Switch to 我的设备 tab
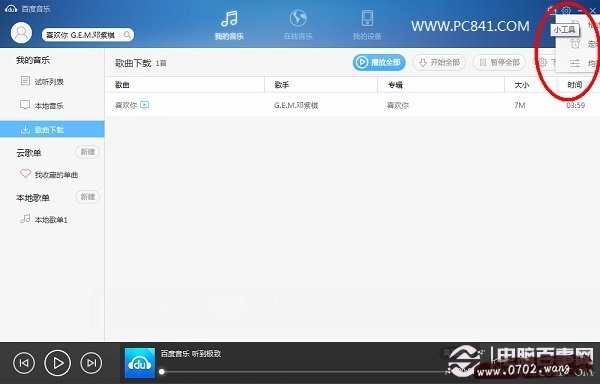Image resolution: width=600 pixels, height=384 pixels. click(x=367, y=25)
